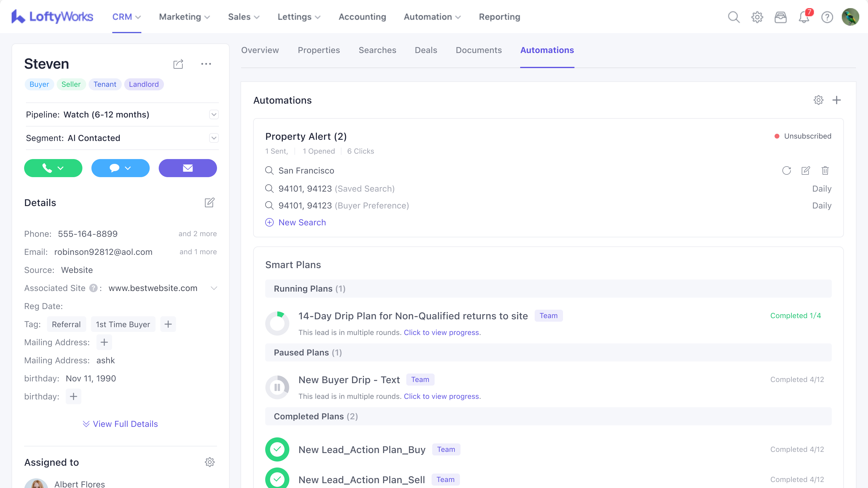
Task: Click View Full Details link
Action: point(120,424)
